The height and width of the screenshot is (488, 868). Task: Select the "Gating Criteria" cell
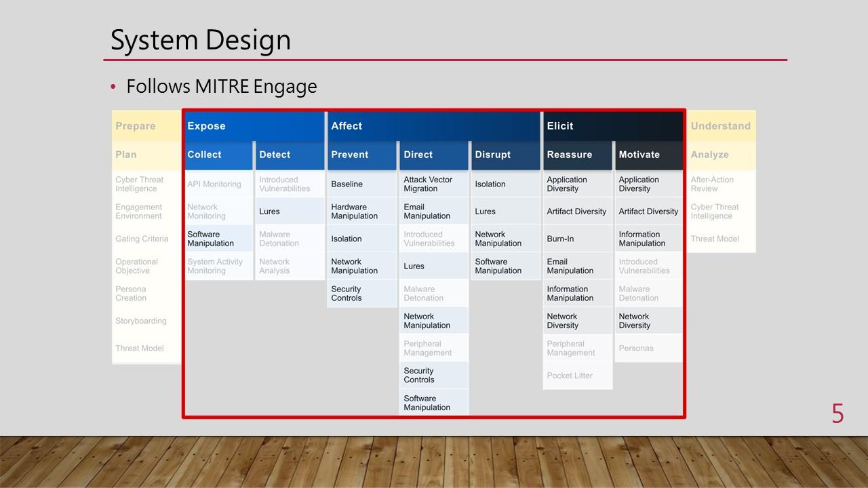[x=146, y=239]
